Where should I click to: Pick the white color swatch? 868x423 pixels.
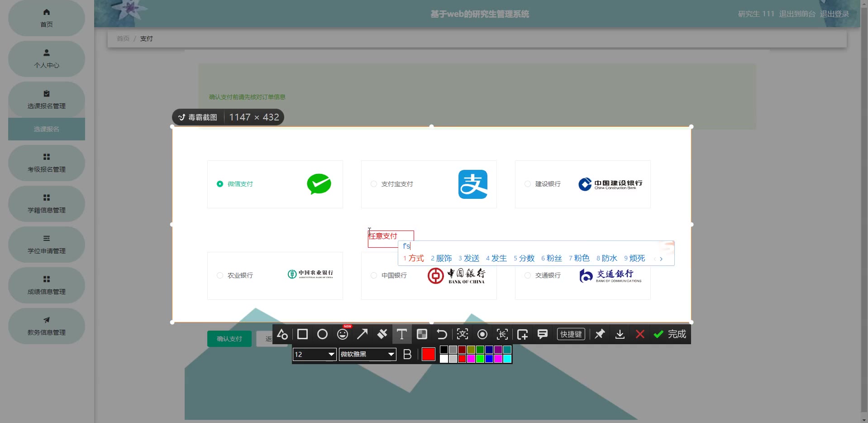click(444, 359)
